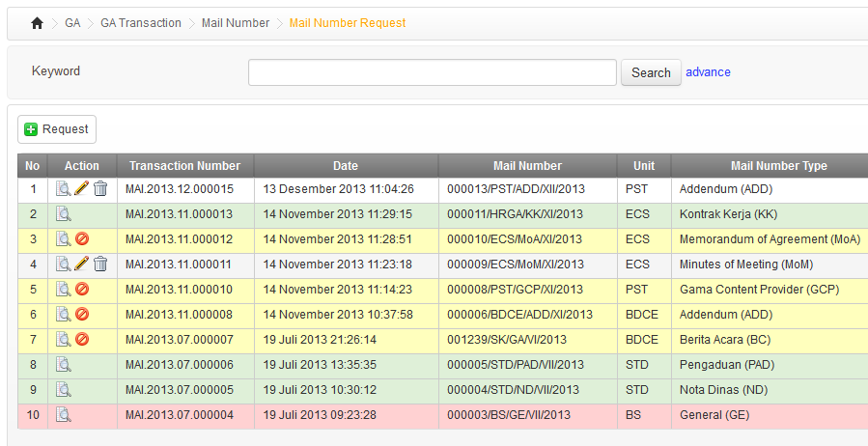Click the home icon in breadcrumb
Image resolution: width=868 pixels, height=446 pixels.
[37, 23]
